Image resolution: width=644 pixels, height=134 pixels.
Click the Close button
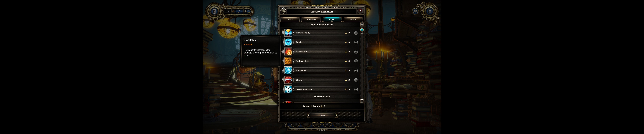coord(322,115)
